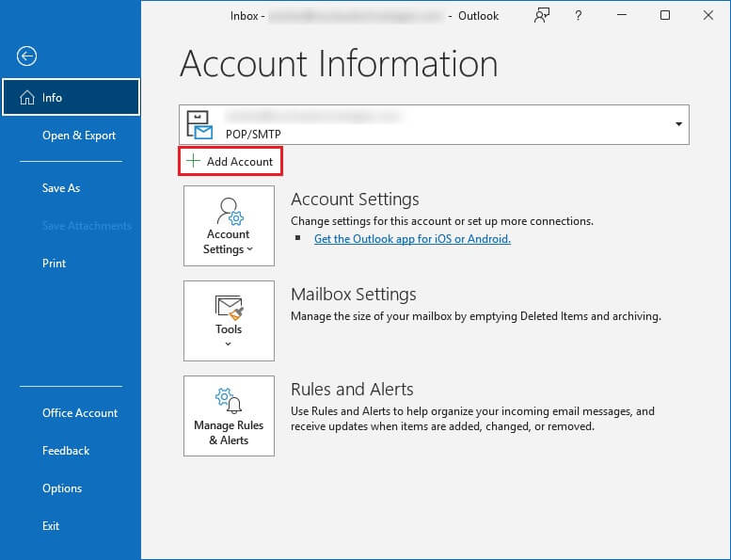Open the Open & Export page
Screen dimensions: 731x560
(x=79, y=136)
